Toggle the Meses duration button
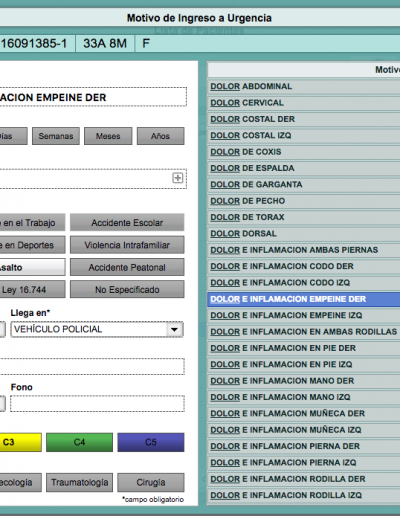The width and height of the screenshot is (400, 516). (x=108, y=136)
